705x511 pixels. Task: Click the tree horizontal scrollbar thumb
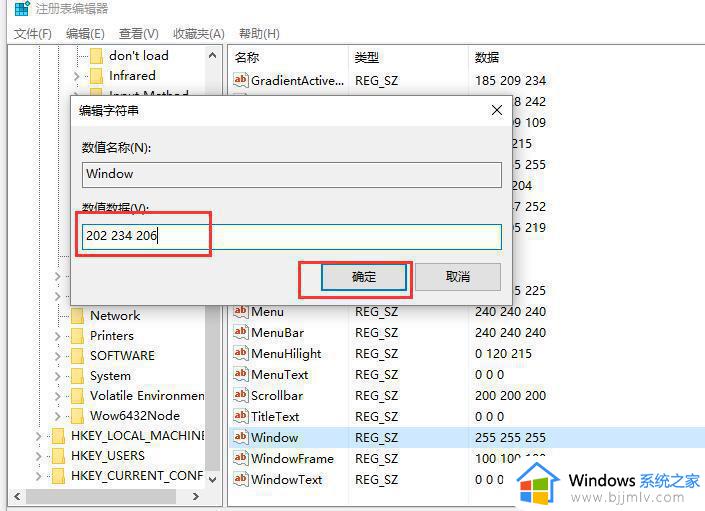click(101, 497)
